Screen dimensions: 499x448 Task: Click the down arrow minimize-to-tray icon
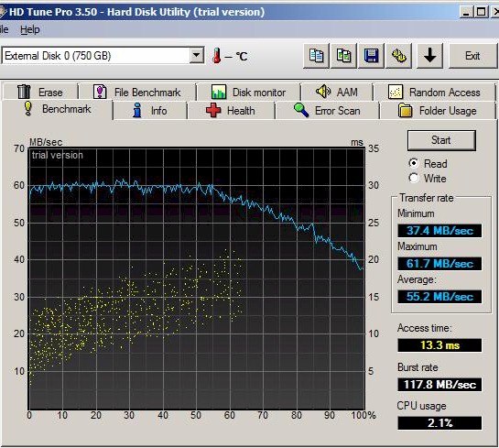pyautogui.click(x=429, y=56)
